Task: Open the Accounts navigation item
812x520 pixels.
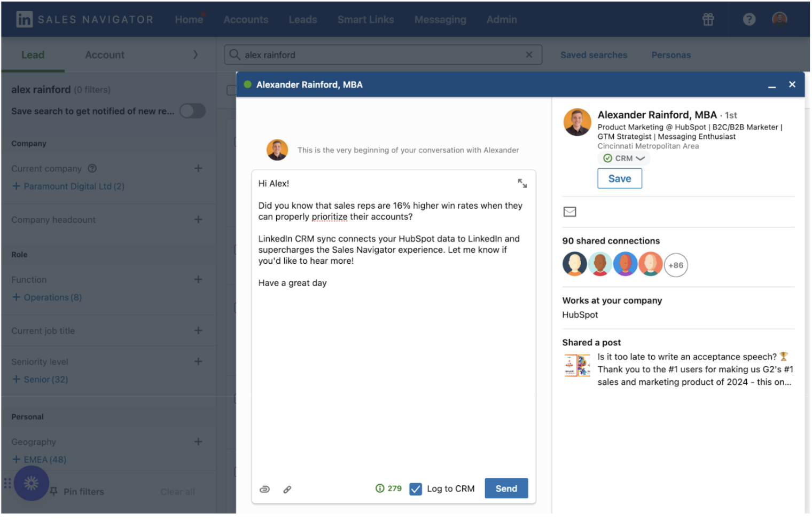Action: pos(246,20)
